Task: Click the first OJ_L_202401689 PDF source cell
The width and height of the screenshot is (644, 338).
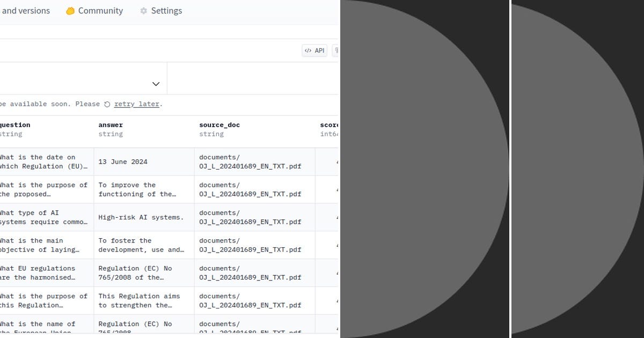Action: (x=251, y=161)
